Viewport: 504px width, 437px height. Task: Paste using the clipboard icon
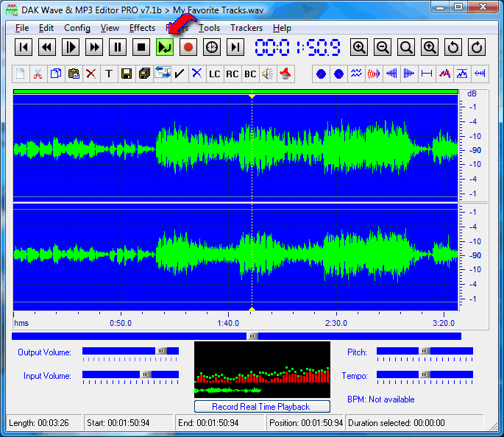tap(74, 74)
